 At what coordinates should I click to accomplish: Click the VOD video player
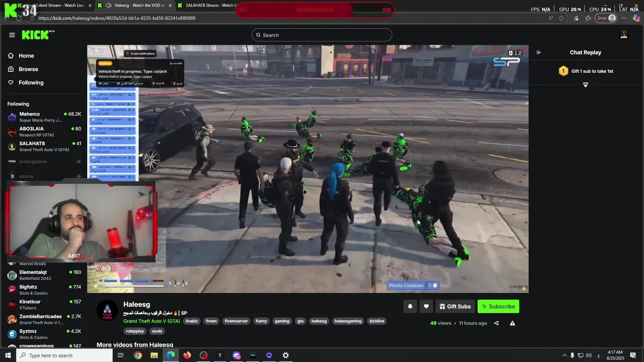point(307,169)
